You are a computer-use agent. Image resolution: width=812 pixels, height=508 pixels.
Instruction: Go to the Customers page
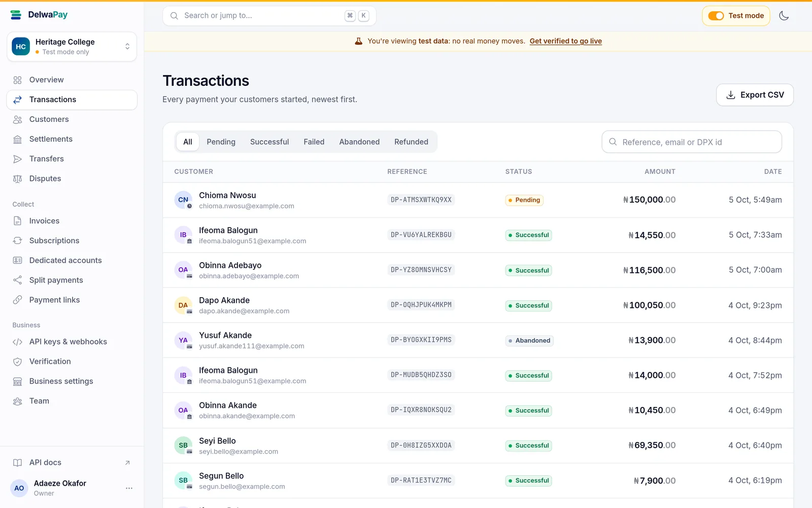click(x=72, y=119)
